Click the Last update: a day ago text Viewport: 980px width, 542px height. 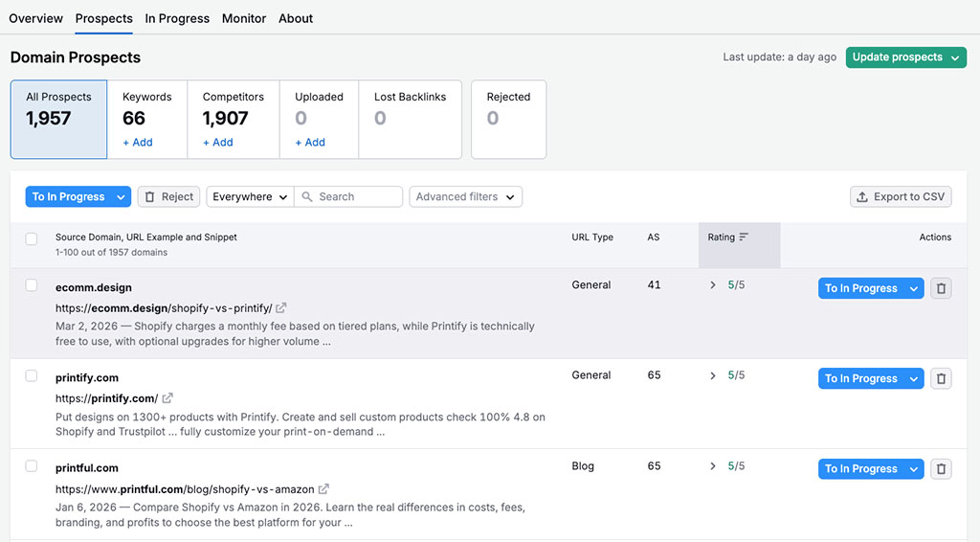click(x=779, y=56)
